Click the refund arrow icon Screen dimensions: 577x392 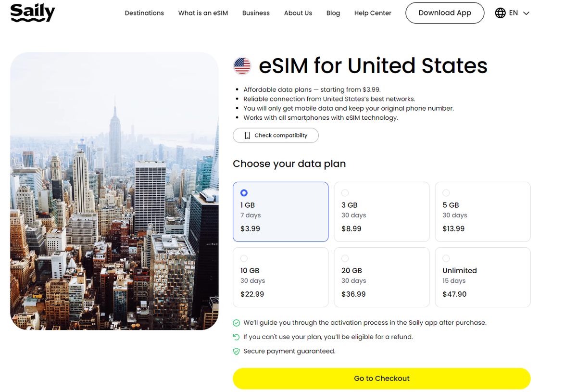click(x=236, y=337)
